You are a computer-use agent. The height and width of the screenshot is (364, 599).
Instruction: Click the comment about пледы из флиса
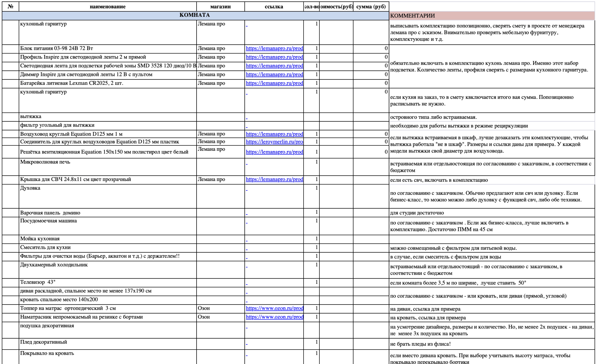point(420,344)
